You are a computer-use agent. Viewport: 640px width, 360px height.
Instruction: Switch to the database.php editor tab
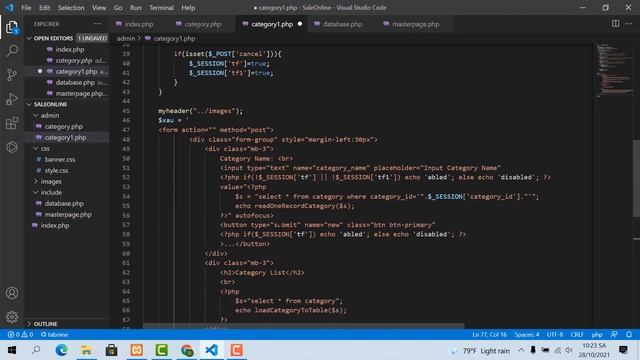tap(338, 24)
